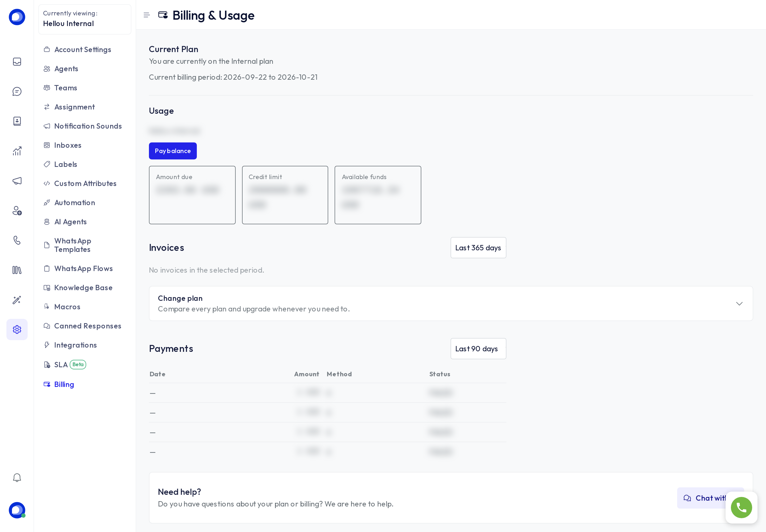Click the Hellou logo at top left
This screenshot has height=532, width=766.
[17, 17]
